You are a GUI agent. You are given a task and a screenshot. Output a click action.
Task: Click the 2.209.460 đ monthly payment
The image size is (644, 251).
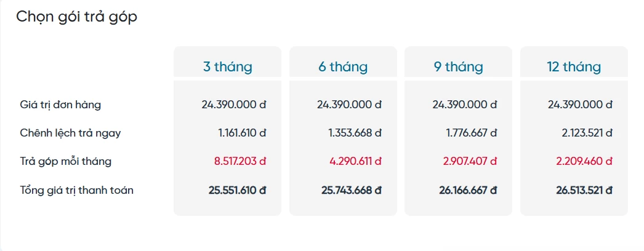[x=586, y=161]
